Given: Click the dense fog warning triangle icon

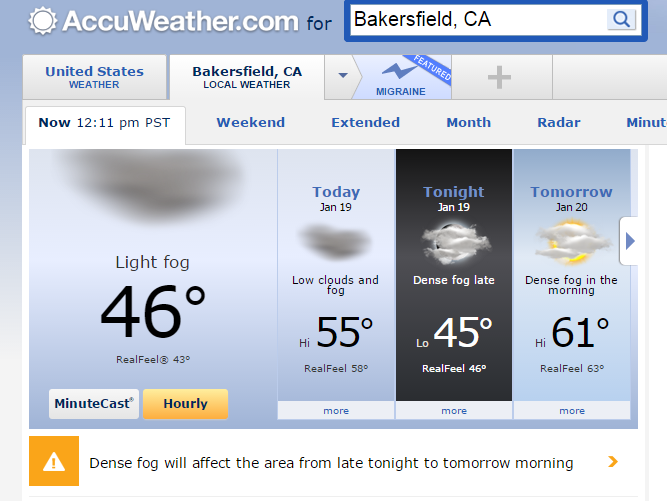Looking at the screenshot, I should tap(53, 462).
